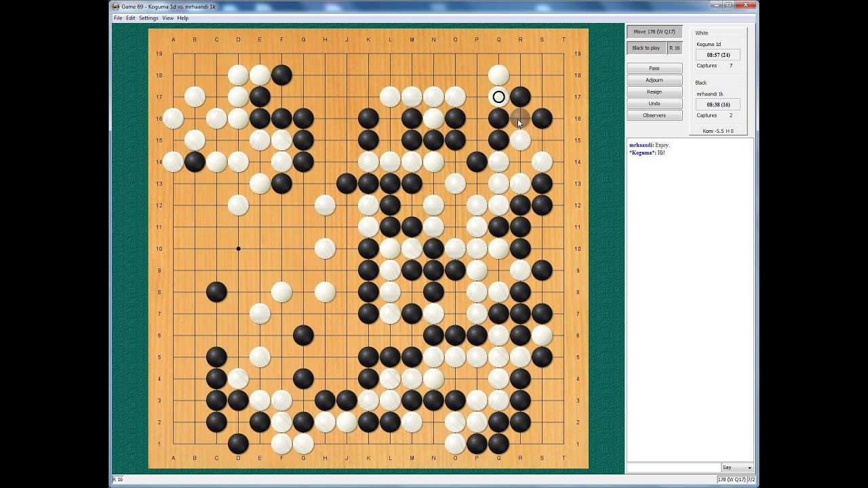Click the black stone at J13
This screenshot has height=488, width=868.
pyautogui.click(x=347, y=184)
